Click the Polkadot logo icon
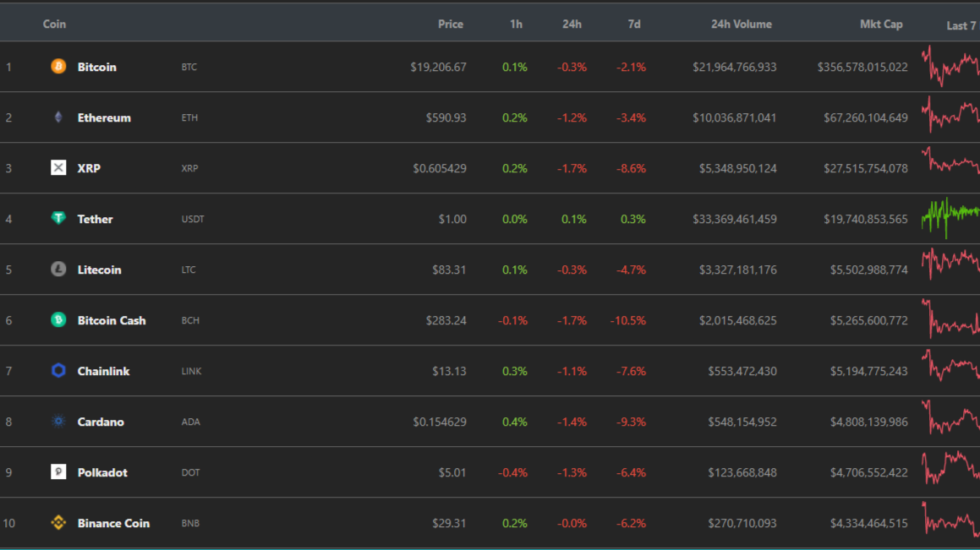 58,472
